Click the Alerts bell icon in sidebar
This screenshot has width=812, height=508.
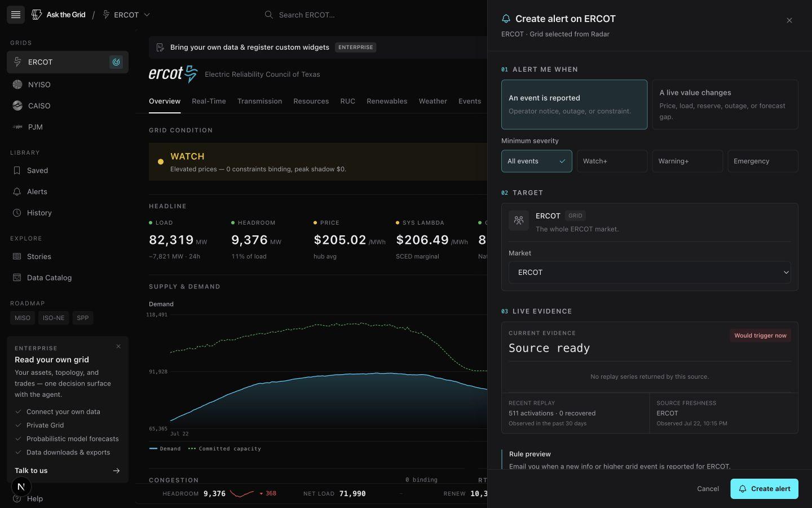(x=17, y=192)
